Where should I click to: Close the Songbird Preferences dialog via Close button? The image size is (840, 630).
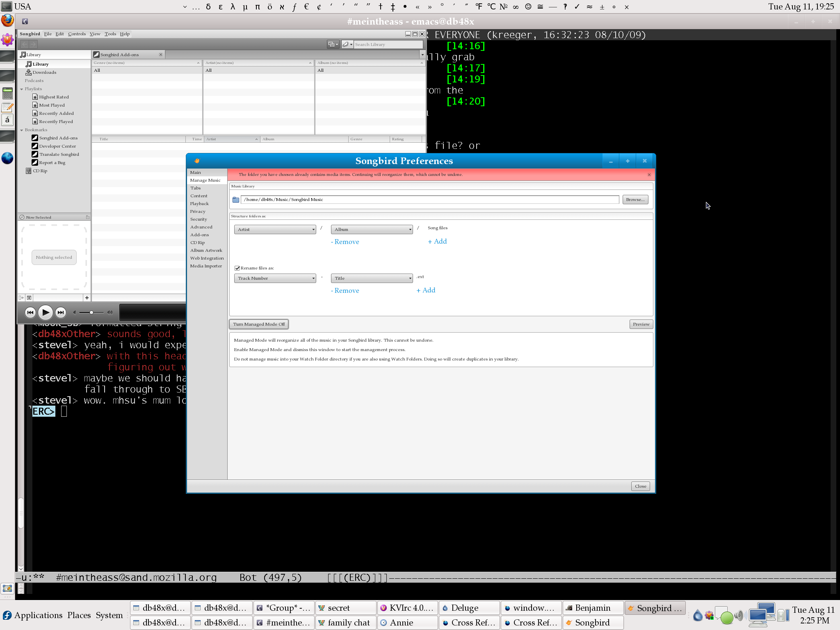[x=640, y=486]
